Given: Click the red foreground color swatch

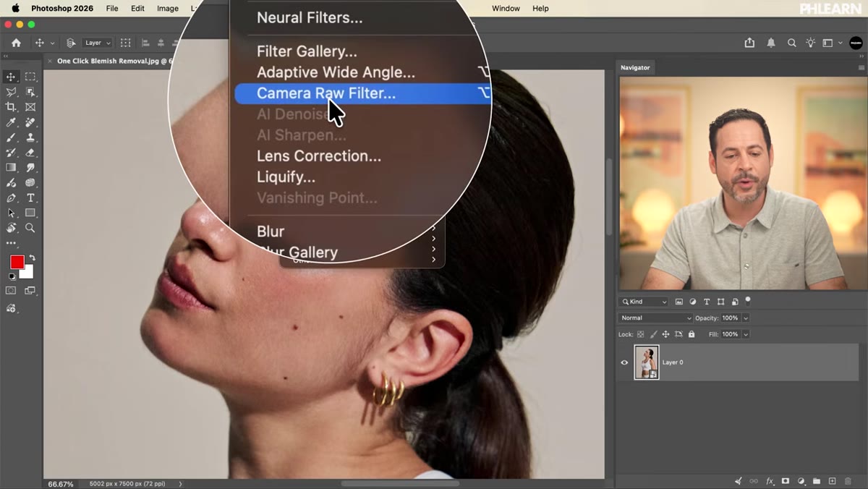Looking at the screenshot, I should (x=17, y=262).
